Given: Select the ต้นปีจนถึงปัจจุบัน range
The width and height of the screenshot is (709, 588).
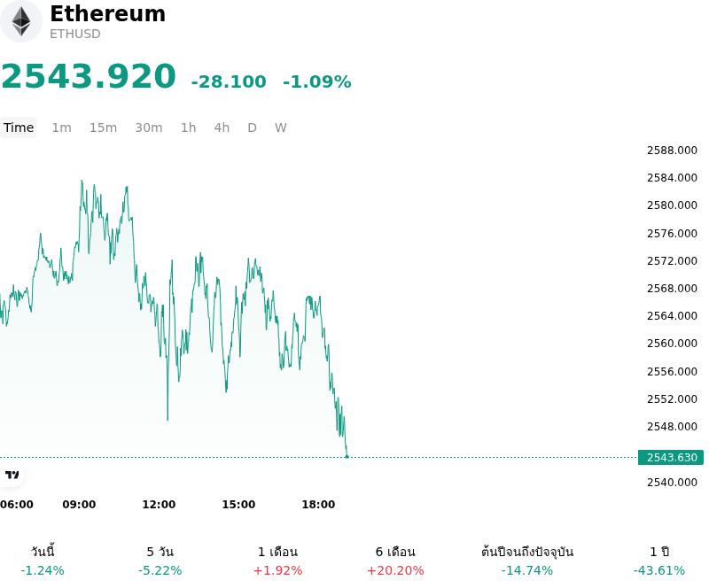Looking at the screenshot, I should tap(527, 561).
